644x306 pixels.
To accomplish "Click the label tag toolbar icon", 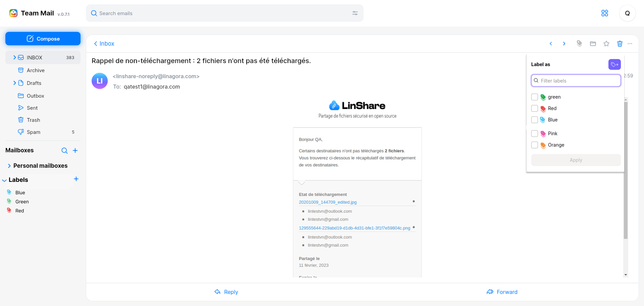I will click(579, 43).
